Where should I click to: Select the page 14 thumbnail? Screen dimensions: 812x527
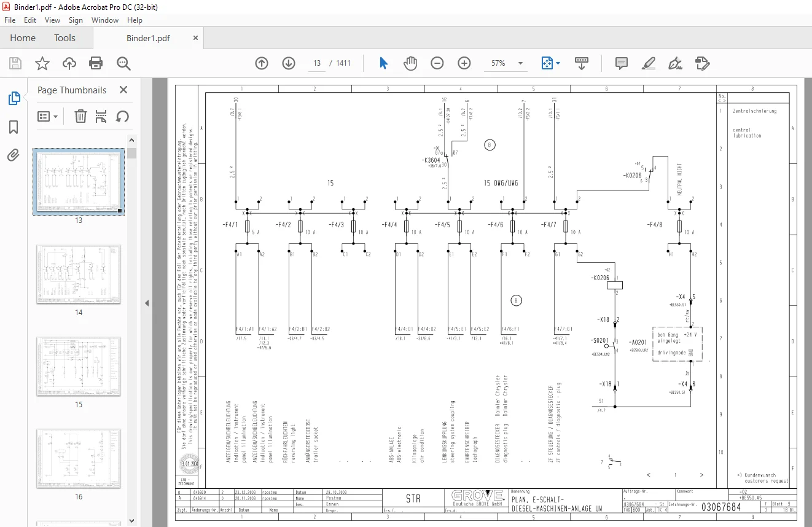pyautogui.click(x=79, y=274)
